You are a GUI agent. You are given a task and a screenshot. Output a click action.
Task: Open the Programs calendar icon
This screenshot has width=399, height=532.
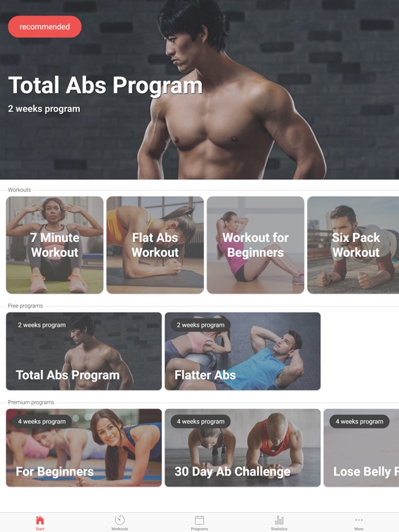[x=199, y=520]
